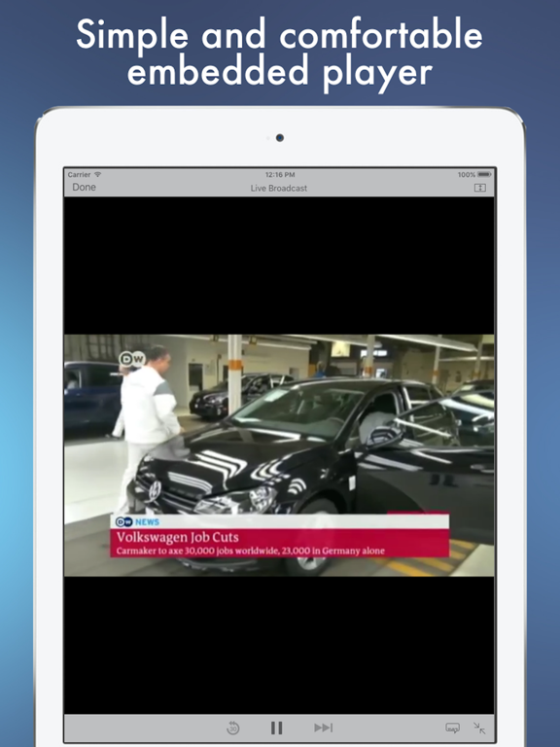Tap the Volkswagen Job Cuts headline banner
Image resolution: width=560 pixels, height=747 pixels.
click(x=280, y=543)
